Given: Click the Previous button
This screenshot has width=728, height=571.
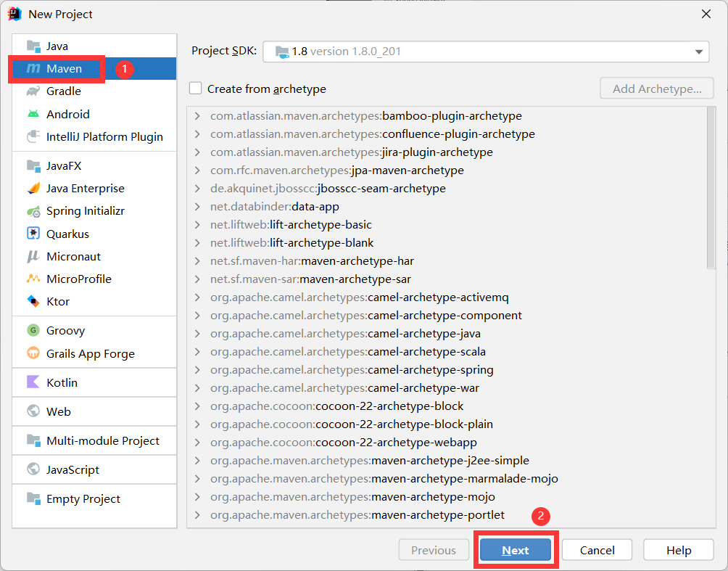Looking at the screenshot, I should (434, 550).
